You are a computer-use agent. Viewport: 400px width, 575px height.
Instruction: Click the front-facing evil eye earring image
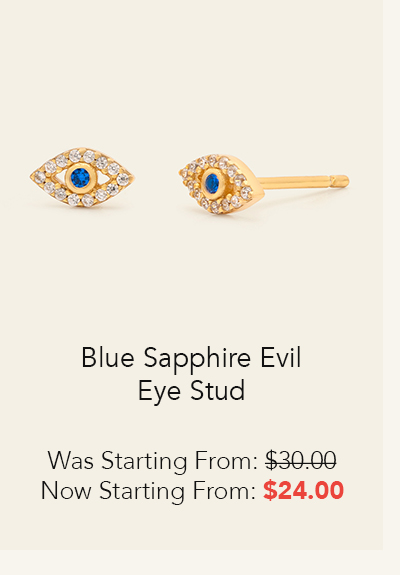[x=82, y=177]
